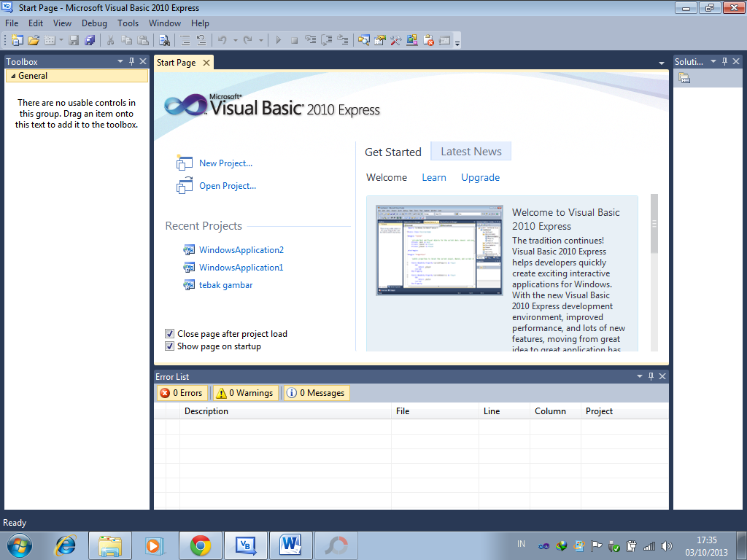Open active documents list dropdown arrow
This screenshot has width=747, height=560.
click(661, 63)
